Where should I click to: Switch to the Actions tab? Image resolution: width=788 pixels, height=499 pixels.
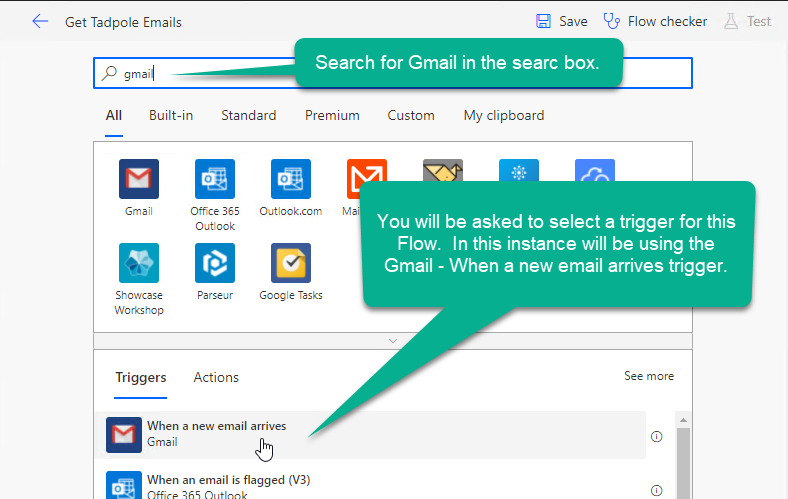click(216, 377)
